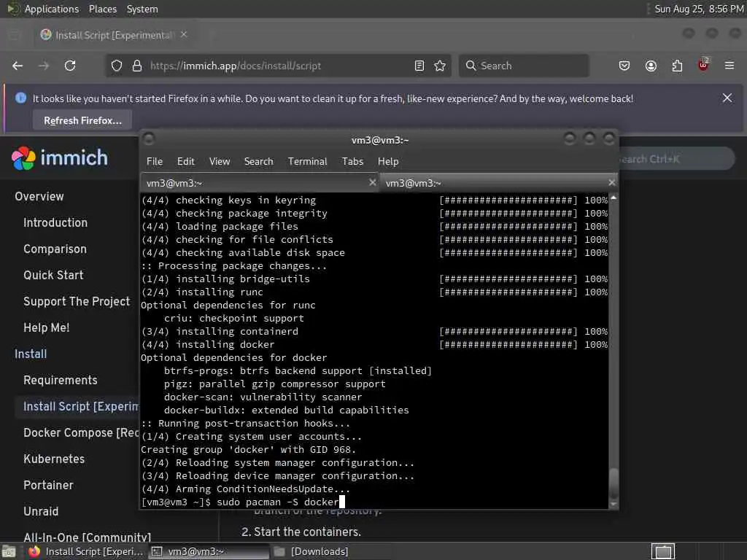Click the terminal scrollbar up arrow

(614, 198)
